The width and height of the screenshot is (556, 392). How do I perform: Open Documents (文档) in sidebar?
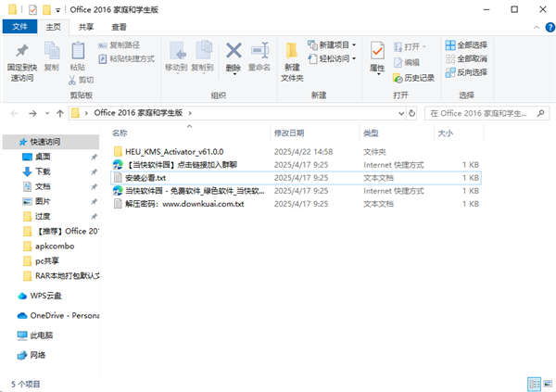(x=43, y=186)
